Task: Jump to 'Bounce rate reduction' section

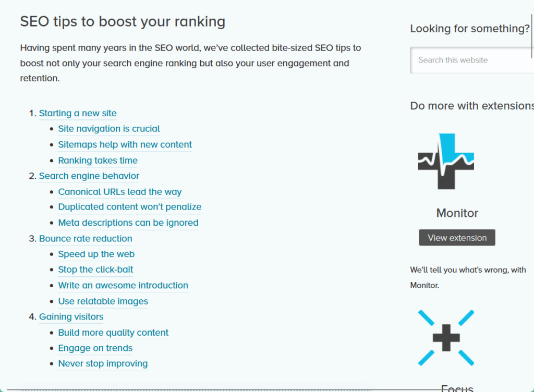Action: coord(86,239)
